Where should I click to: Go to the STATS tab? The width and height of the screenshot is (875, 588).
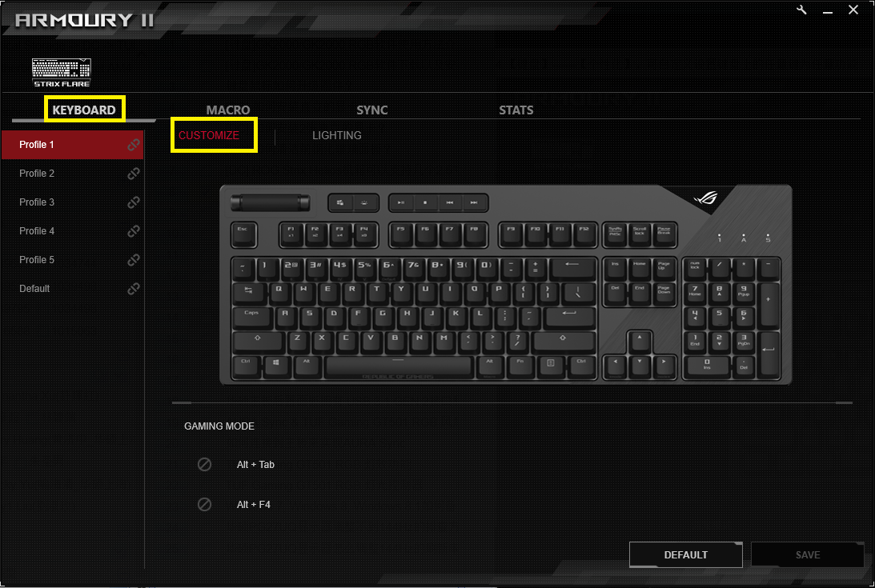[516, 110]
